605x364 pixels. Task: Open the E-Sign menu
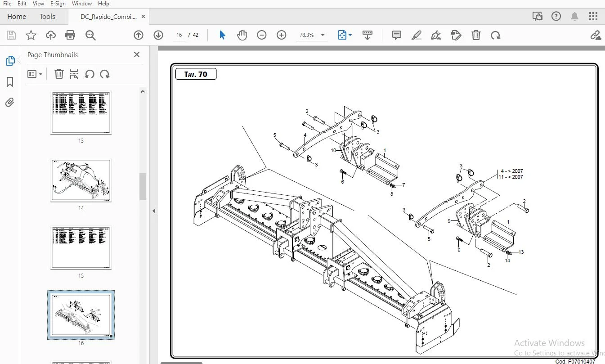tap(58, 4)
